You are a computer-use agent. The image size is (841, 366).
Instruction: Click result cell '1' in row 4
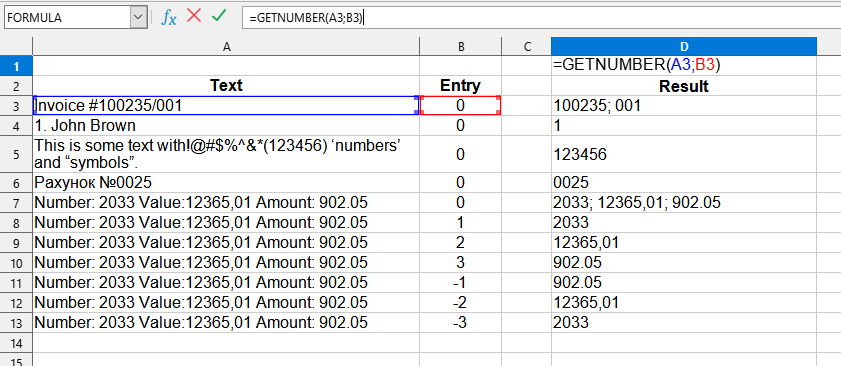click(x=684, y=126)
